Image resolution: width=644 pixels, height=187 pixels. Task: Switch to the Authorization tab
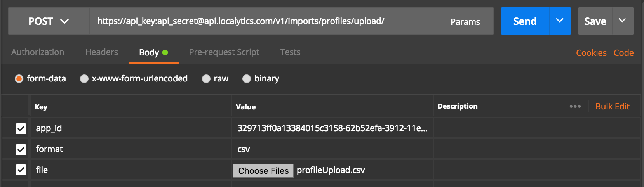click(38, 52)
